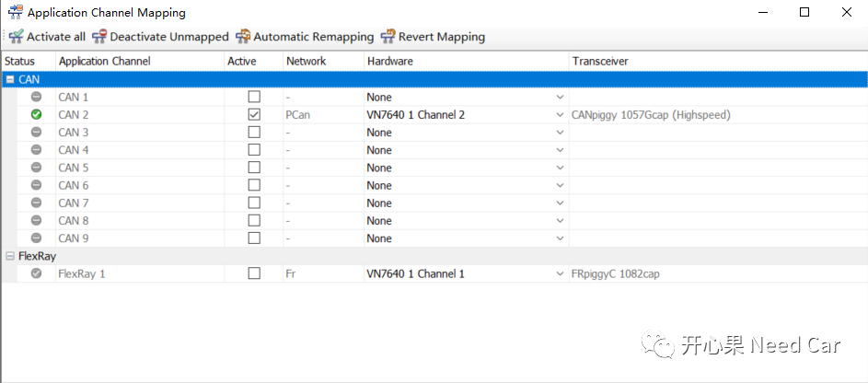
Task: Enable the CAN 5 Active checkbox
Action: click(254, 168)
